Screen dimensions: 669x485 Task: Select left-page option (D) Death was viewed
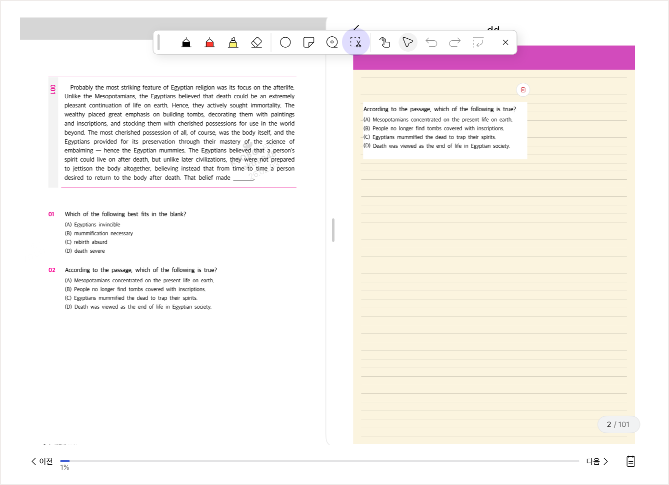(138, 307)
